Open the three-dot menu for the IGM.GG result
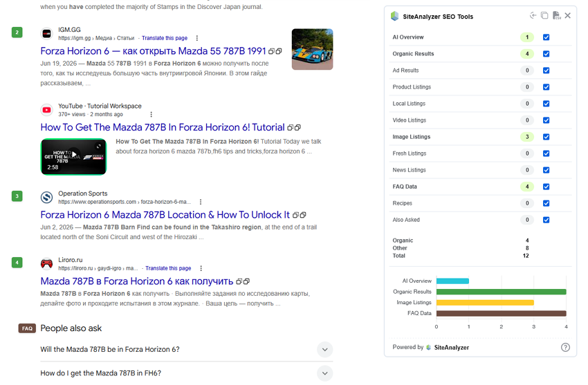 tap(197, 38)
